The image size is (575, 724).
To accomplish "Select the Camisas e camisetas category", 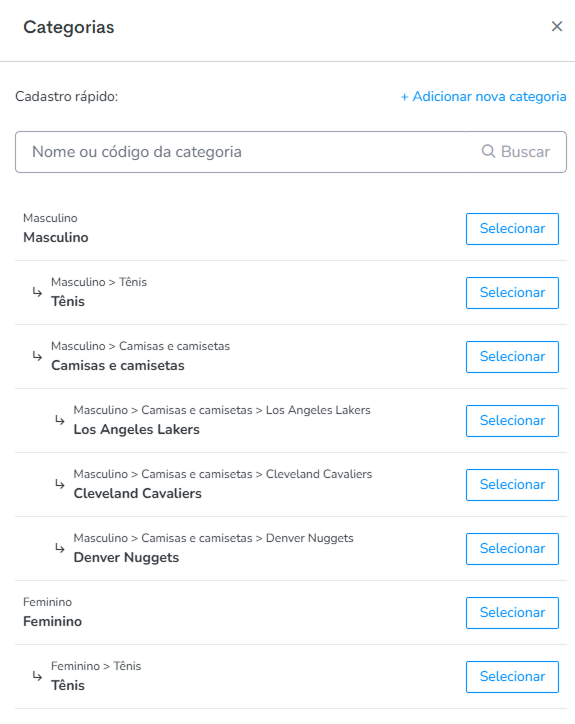I will click(x=512, y=357).
